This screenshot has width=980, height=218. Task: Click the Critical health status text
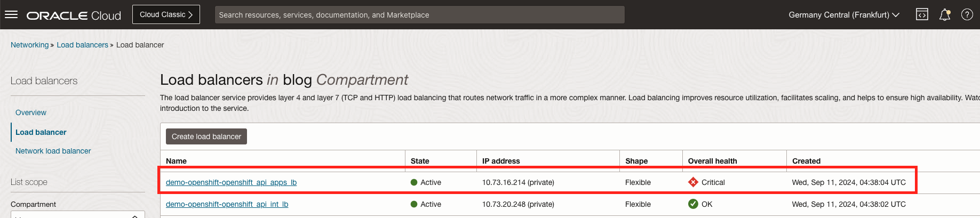click(713, 182)
